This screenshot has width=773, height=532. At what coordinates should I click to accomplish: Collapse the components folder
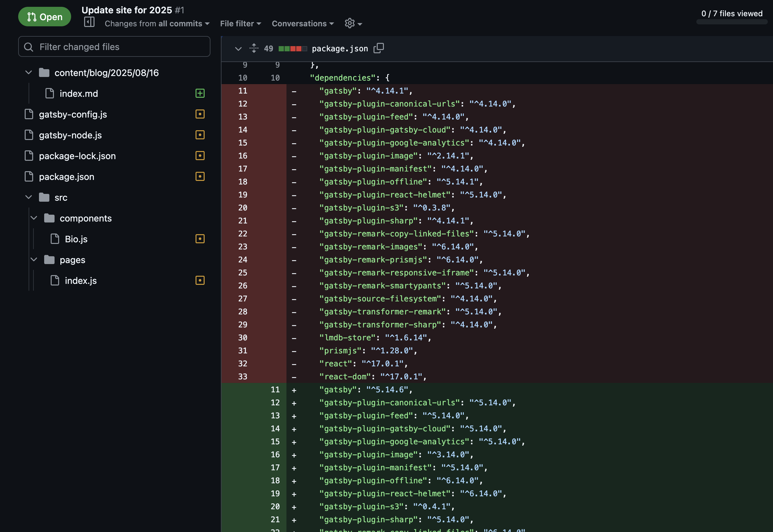tap(34, 218)
